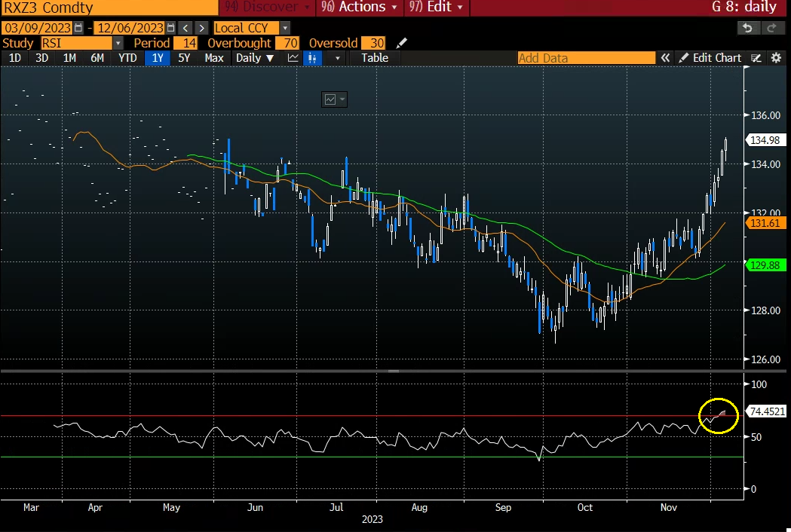Image resolution: width=791 pixels, height=532 pixels.
Task: Select the 6M time range
Action: (97, 58)
